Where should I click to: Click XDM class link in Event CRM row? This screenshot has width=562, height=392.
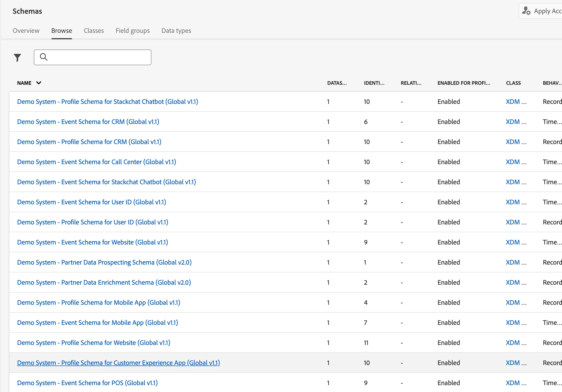click(516, 122)
